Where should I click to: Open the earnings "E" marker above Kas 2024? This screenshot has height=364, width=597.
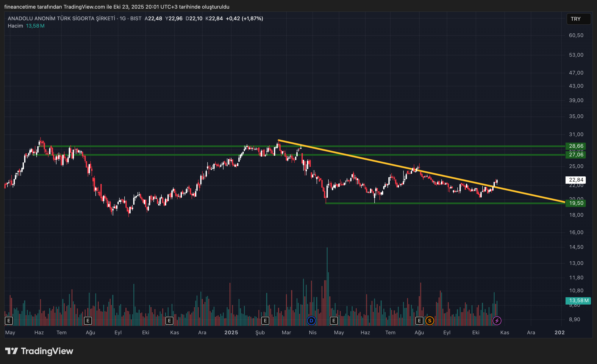[x=169, y=321]
